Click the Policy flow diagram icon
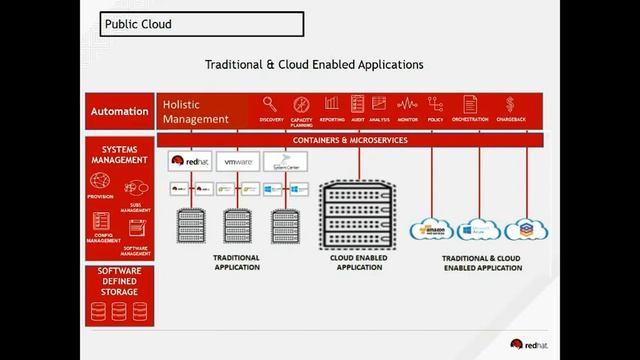Image resolution: width=640 pixels, height=360 pixels. [435, 104]
